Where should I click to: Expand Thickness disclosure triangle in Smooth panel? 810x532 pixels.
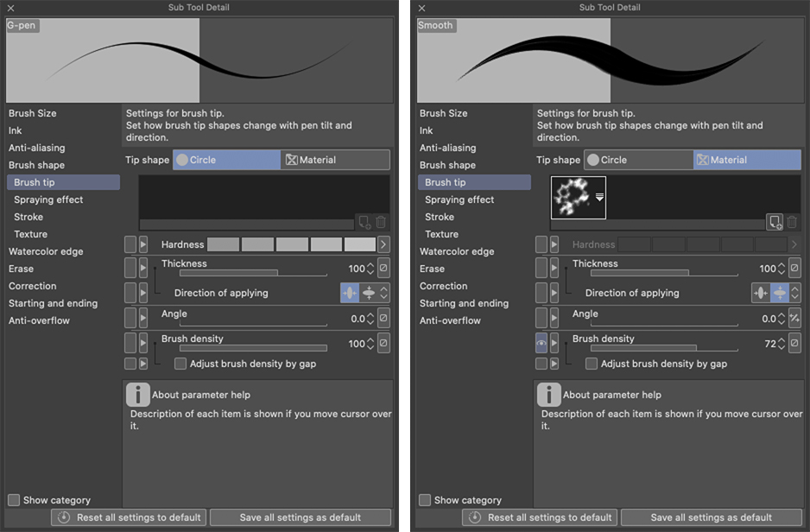click(554, 269)
